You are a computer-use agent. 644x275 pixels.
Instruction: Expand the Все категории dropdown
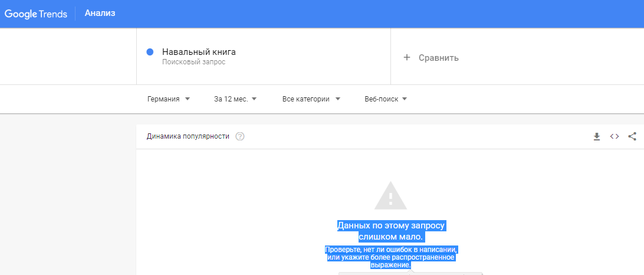[311, 99]
